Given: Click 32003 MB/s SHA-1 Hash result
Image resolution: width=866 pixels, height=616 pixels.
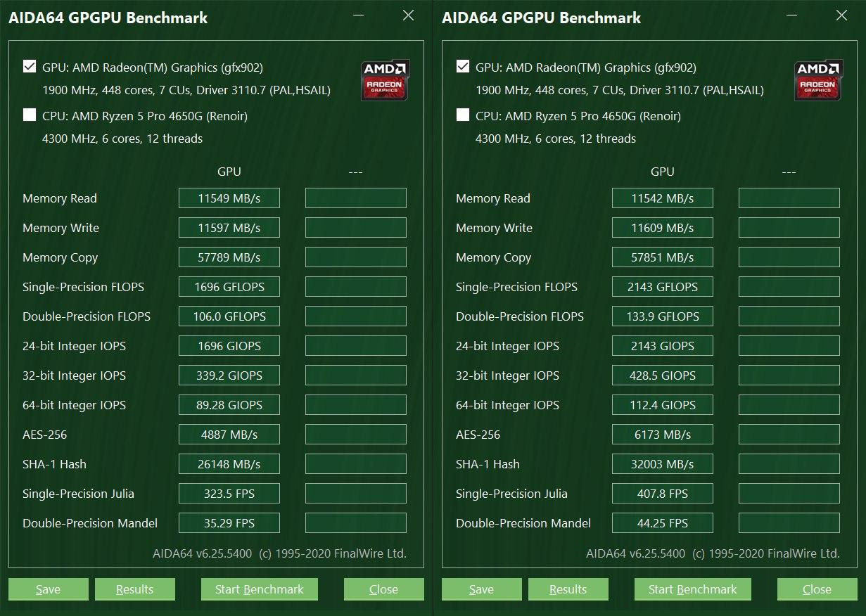Looking at the screenshot, I should click(663, 464).
